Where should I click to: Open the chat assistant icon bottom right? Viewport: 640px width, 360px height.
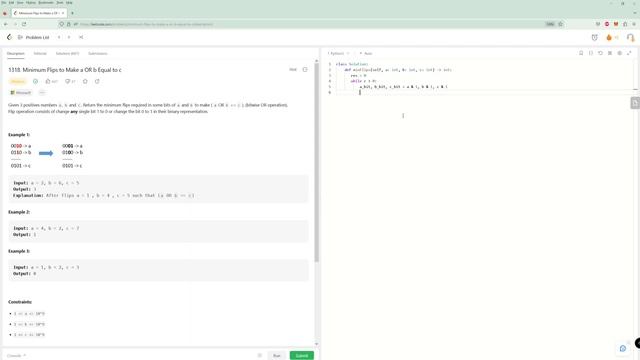[x=622, y=348]
